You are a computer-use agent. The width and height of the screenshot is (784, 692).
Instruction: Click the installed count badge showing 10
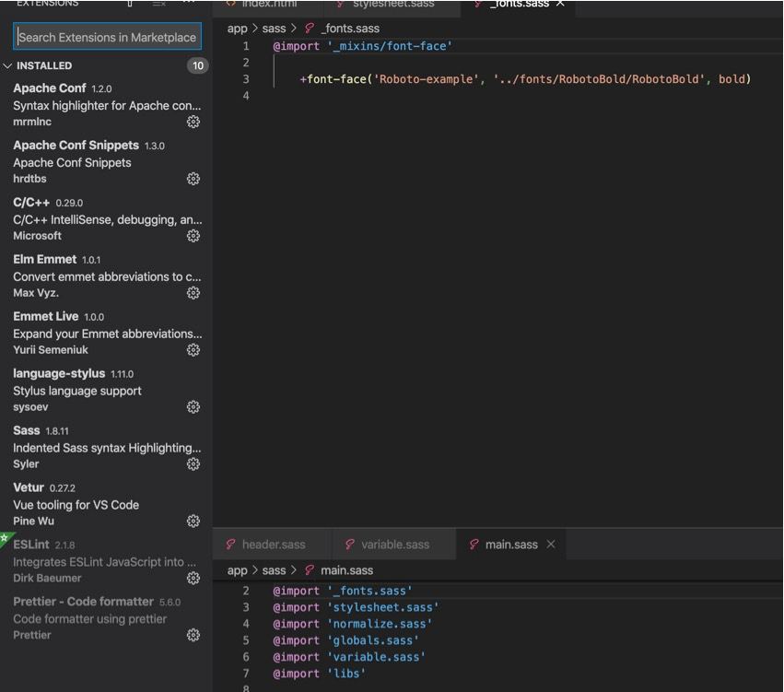(x=198, y=65)
